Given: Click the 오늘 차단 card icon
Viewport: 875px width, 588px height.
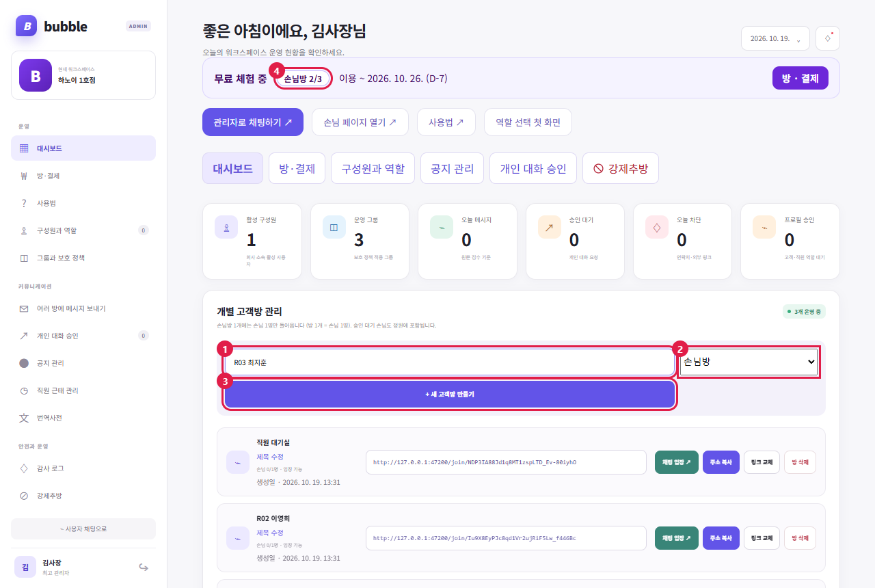Looking at the screenshot, I should tap(657, 227).
